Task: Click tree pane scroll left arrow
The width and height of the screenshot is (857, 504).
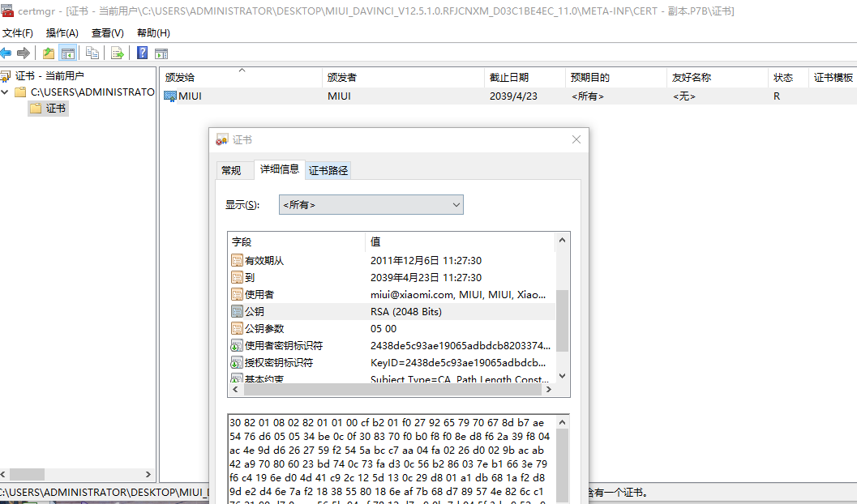Action: 3,474
